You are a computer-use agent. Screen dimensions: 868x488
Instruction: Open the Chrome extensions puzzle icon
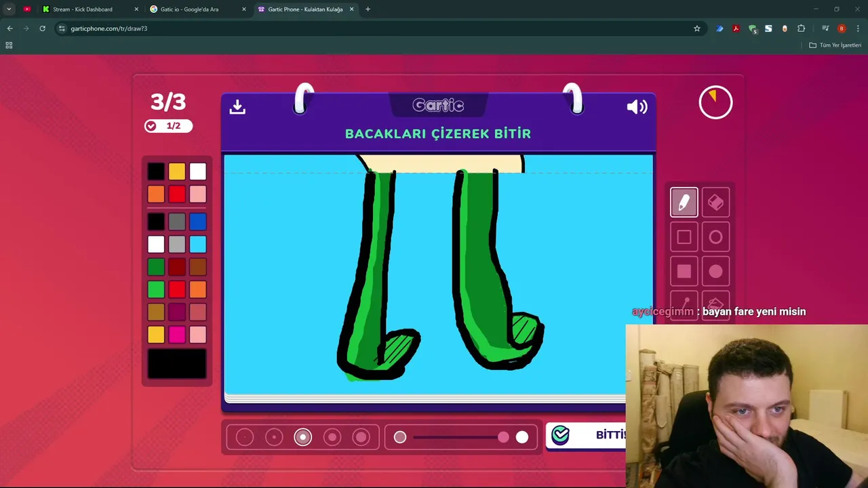pyautogui.click(x=801, y=28)
